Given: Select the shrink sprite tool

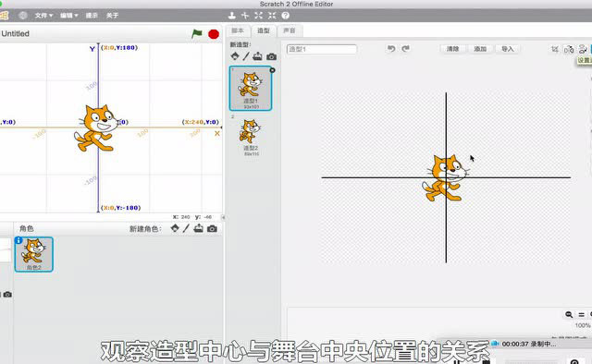Looking at the screenshot, I should tap(272, 16).
